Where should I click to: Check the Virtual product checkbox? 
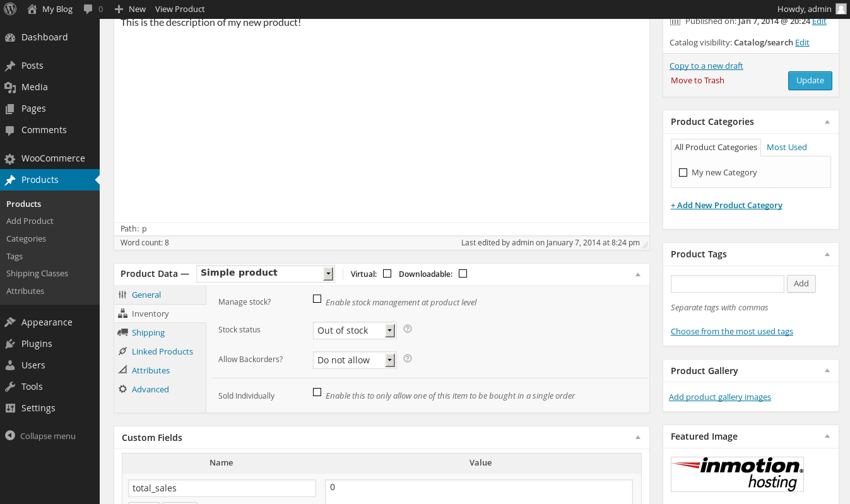pyautogui.click(x=387, y=274)
